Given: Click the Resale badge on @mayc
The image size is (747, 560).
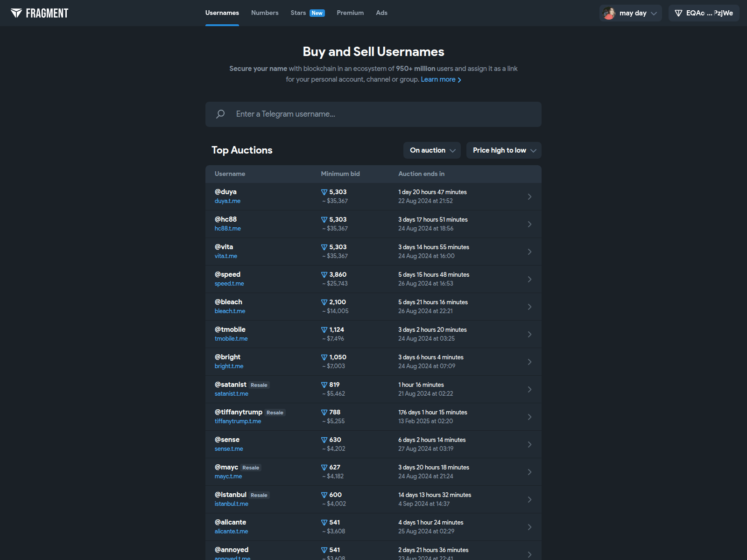Looking at the screenshot, I should pyautogui.click(x=251, y=468).
